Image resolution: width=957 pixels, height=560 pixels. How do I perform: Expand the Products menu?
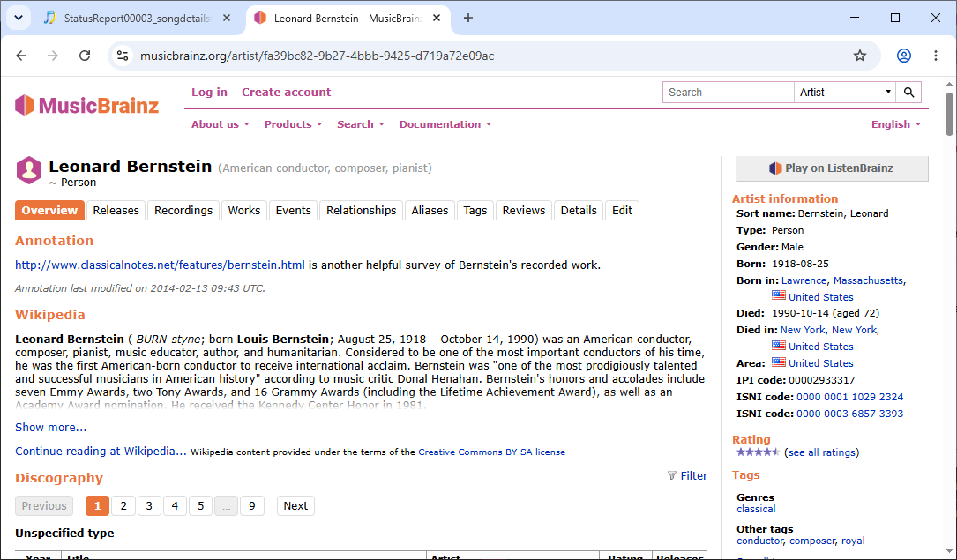point(293,124)
